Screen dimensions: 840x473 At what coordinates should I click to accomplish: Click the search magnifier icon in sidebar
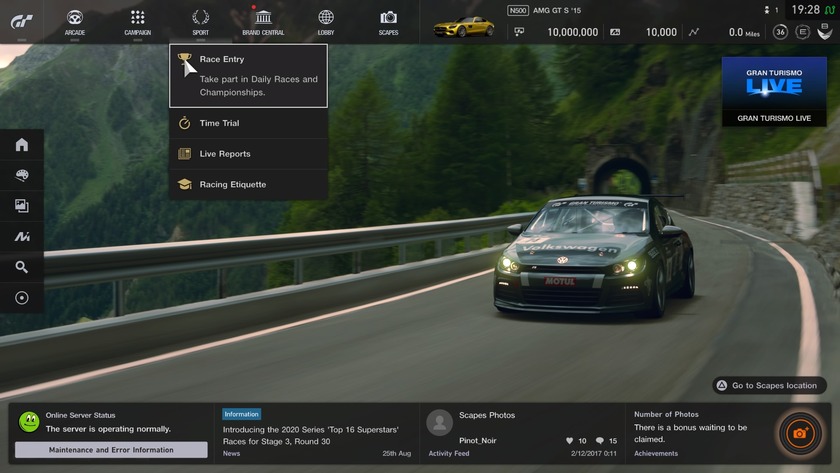[x=21, y=267]
